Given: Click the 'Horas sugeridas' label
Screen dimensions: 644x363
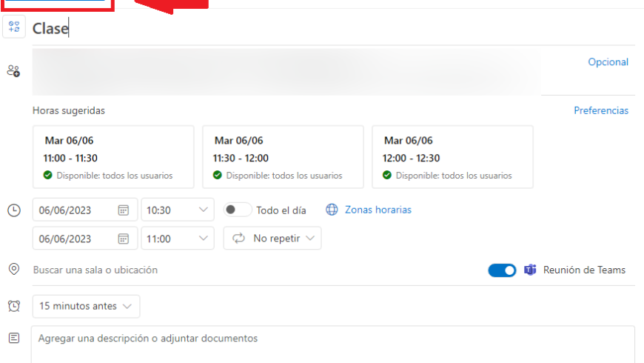Looking at the screenshot, I should click(69, 110).
